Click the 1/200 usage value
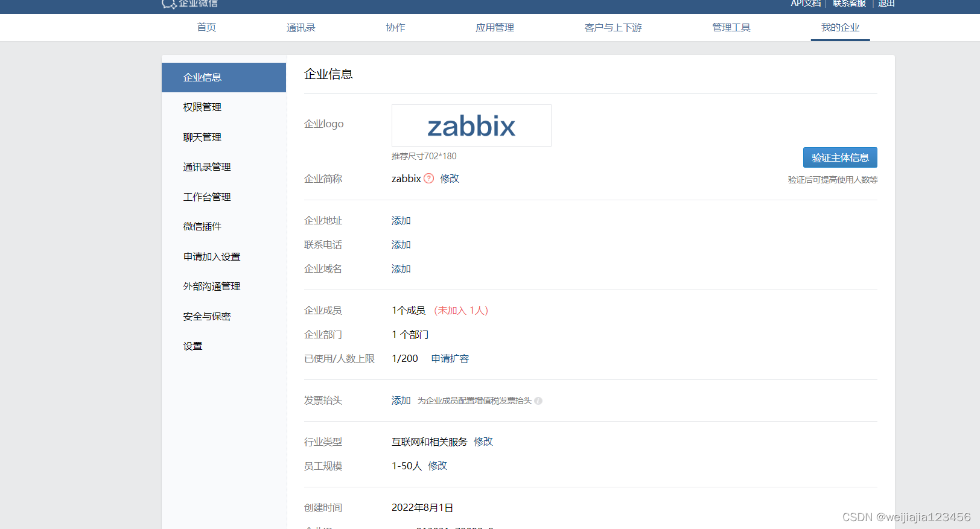The image size is (980, 529). tap(405, 359)
